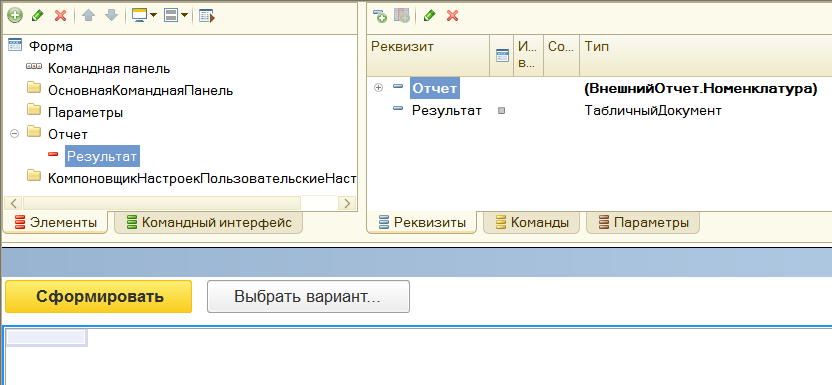Click the elements tree horizontal scrollbar thumb
The height and width of the screenshot is (385, 832).
pos(162,203)
